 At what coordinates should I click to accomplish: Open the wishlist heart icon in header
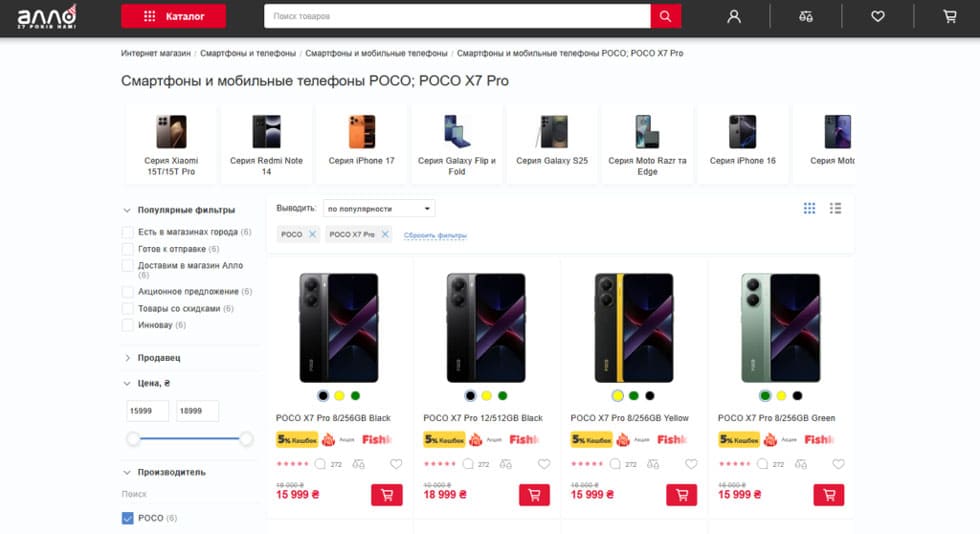click(x=878, y=16)
